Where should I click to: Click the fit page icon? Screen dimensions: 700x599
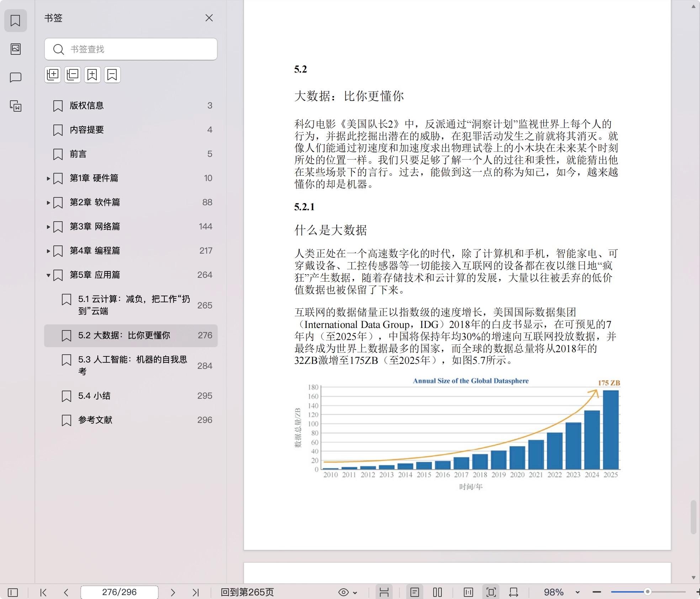point(491,592)
